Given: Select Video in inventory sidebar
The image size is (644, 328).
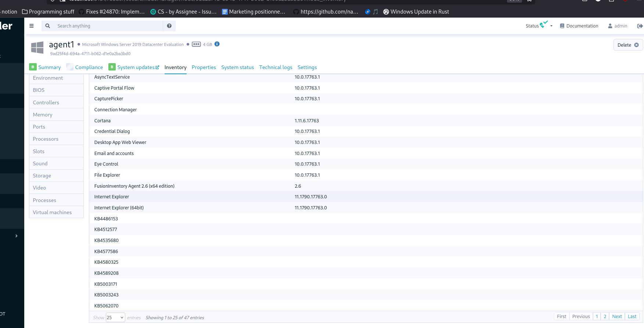Looking at the screenshot, I should point(56,188).
